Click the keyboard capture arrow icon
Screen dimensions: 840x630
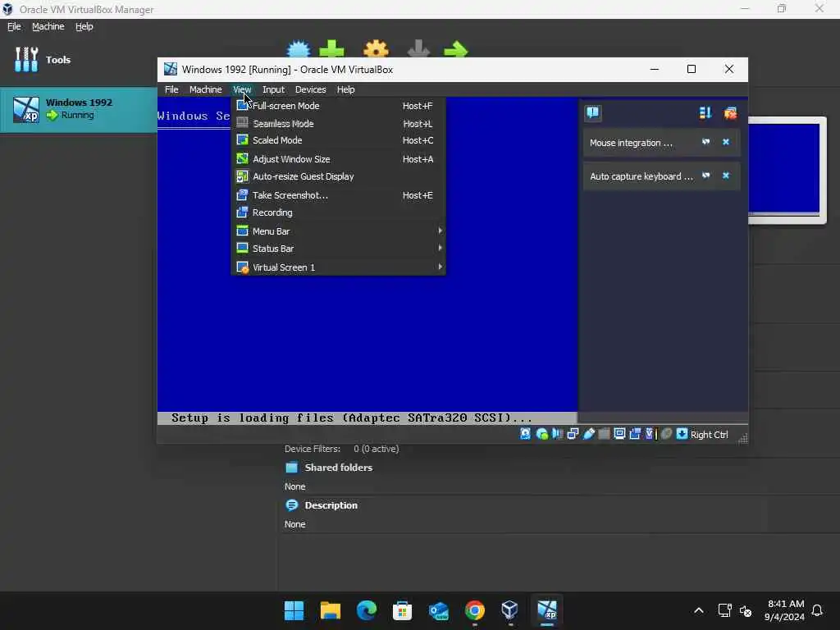coord(682,434)
